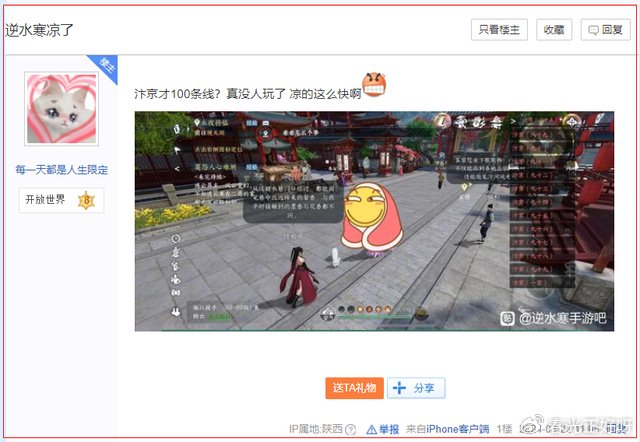Open user profile 每一天都是人生限定
This screenshot has height=442, width=640.
pyautogui.click(x=62, y=169)
